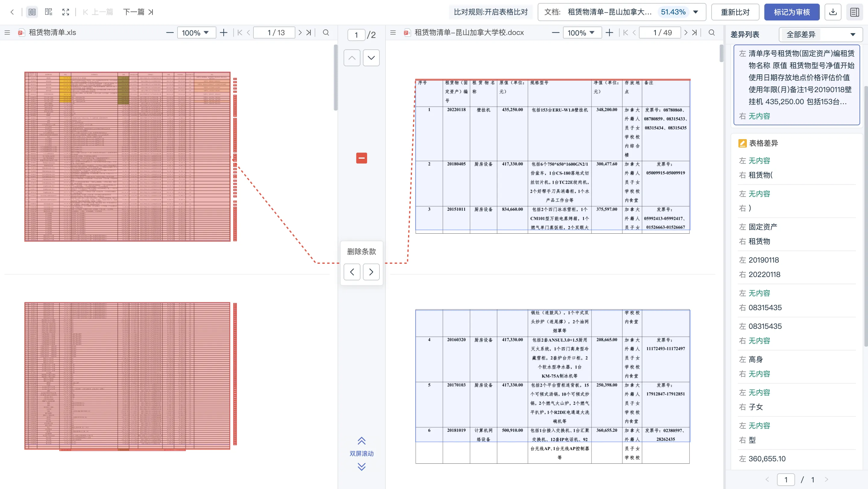Select the difference with left text 360,655.10
Screen dimensions: 868x489
click(797, 459)
